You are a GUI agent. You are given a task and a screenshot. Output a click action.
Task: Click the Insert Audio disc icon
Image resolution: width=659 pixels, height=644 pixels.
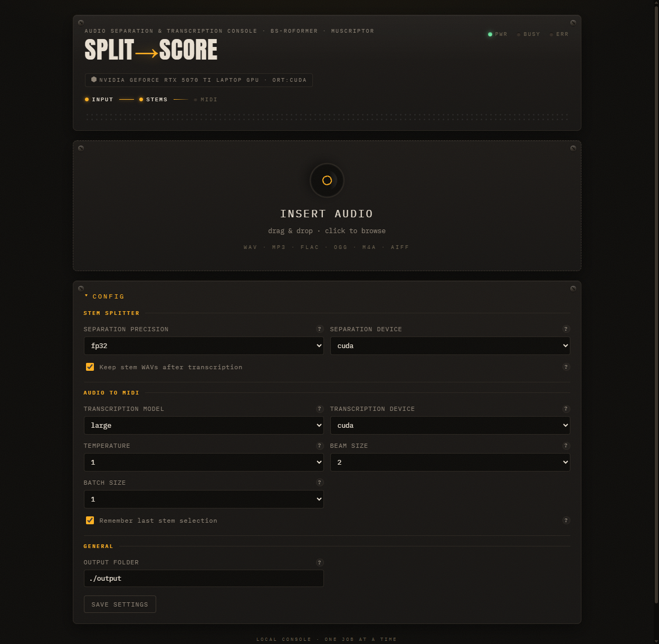click(x=327, y=180)
